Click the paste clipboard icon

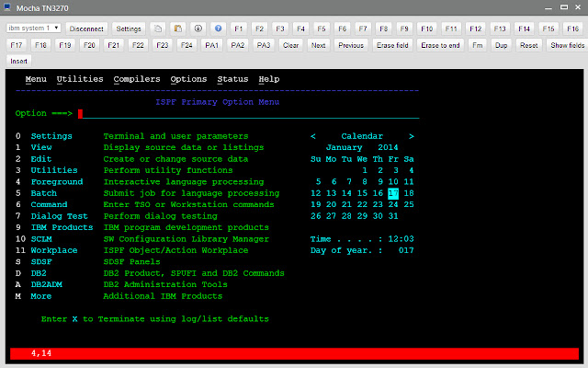pyautogui.click(x=177, y=29)
